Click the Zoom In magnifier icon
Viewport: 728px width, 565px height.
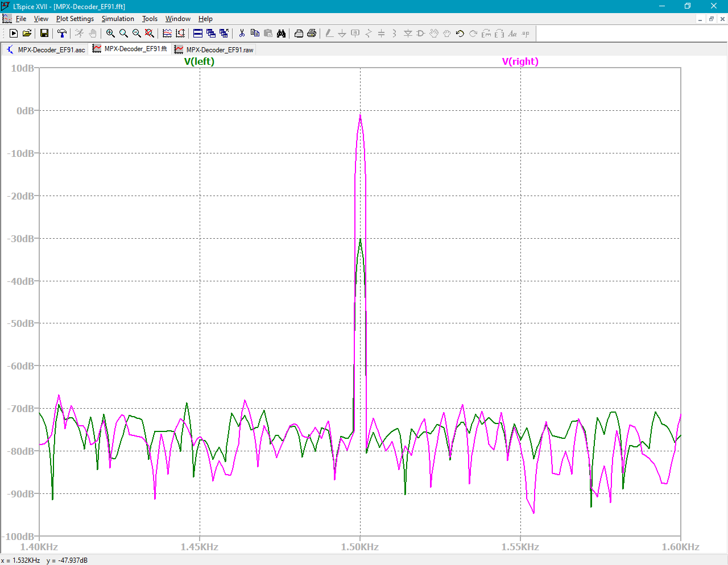click(x=110, y=34)
